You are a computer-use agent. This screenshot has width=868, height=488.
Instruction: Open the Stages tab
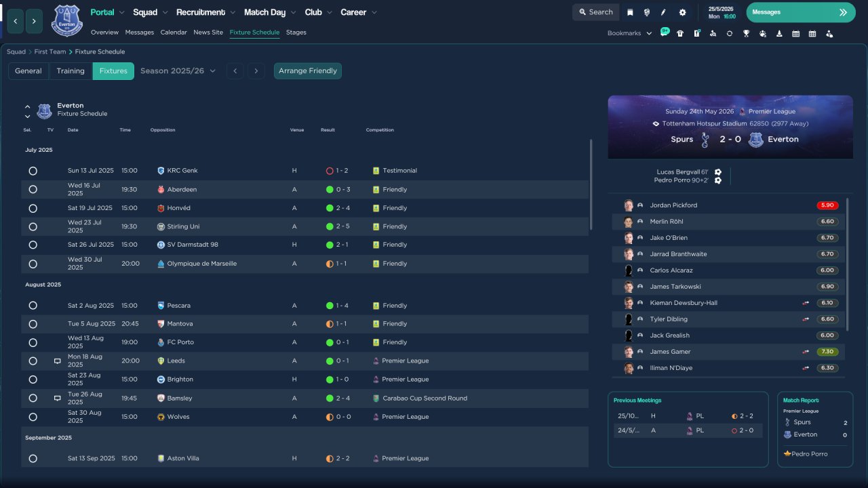pos(296,33)
